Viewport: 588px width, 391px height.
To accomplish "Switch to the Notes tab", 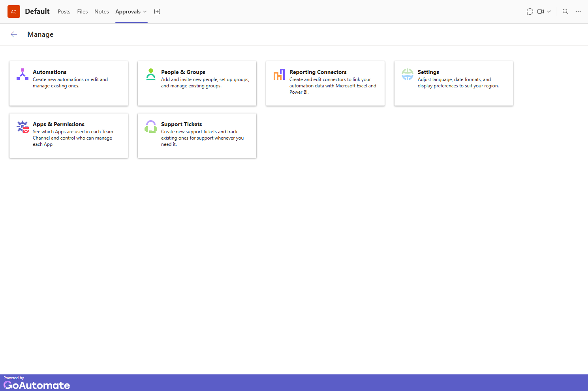I will point(101,11).
